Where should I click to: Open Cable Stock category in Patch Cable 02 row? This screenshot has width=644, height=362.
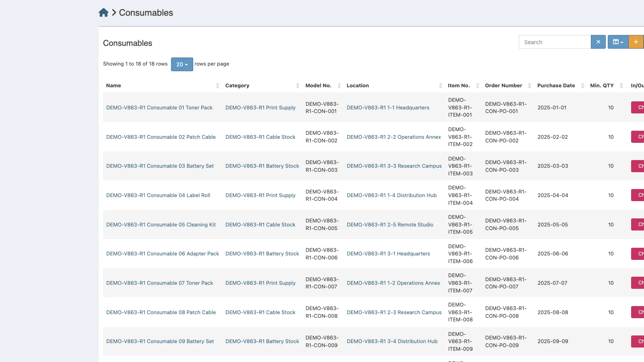(260, 137)
